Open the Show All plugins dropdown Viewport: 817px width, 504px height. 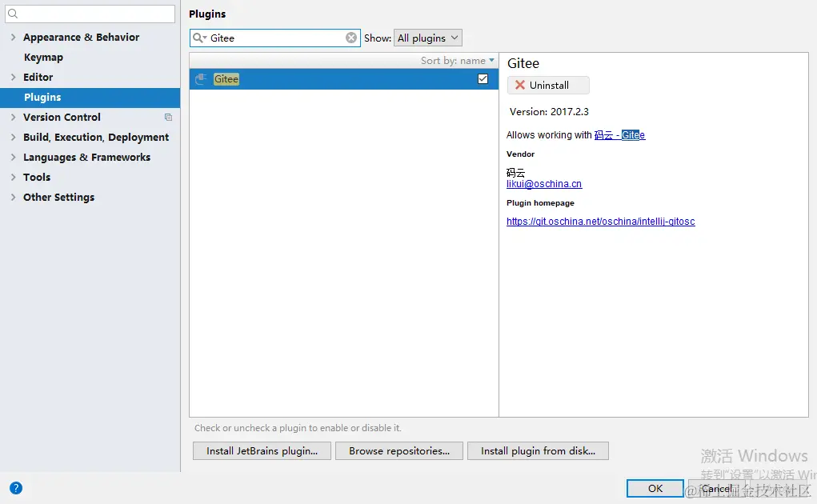pos(428,38)
